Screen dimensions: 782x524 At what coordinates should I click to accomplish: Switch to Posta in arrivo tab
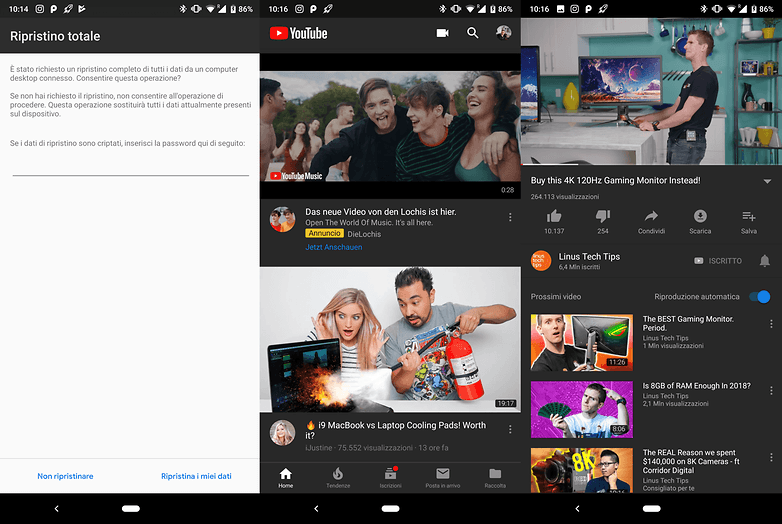click(x=443, y=478)
